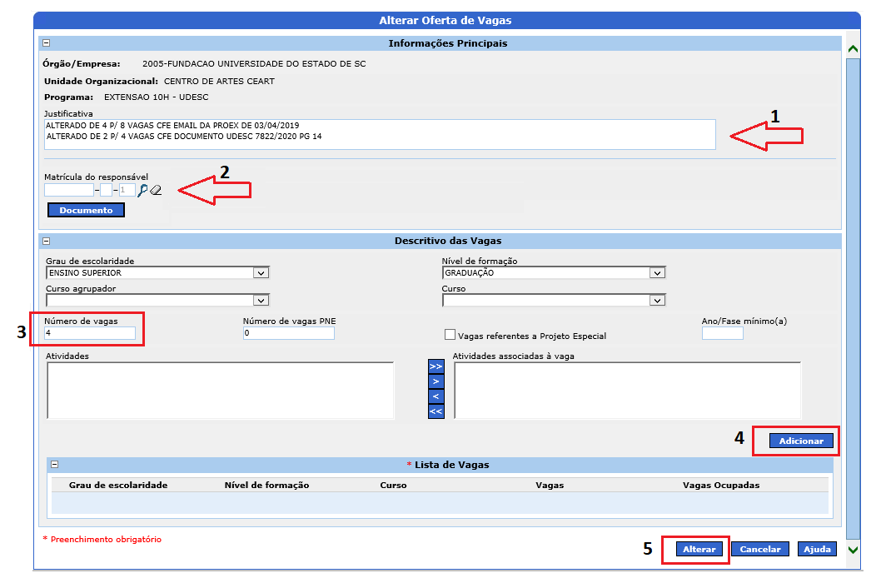Click the Número de vagas input field
Screen dimensions: 876x588
pyautogui.click(x=89, y=333)
